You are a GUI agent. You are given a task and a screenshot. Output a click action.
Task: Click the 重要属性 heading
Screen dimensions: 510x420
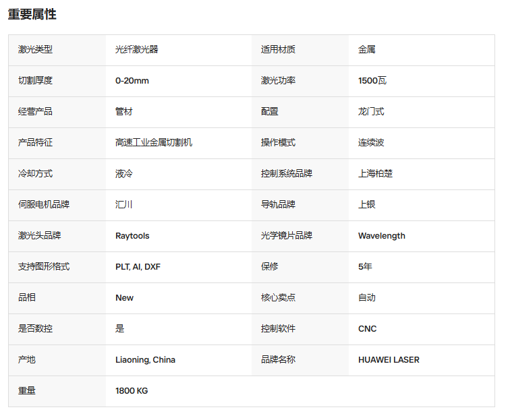(32, 15)
